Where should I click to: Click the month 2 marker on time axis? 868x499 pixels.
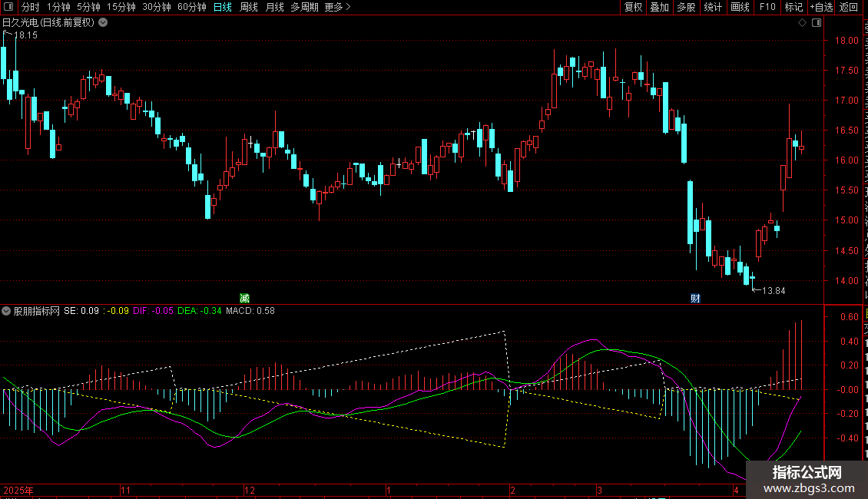[x=512, y=490]
